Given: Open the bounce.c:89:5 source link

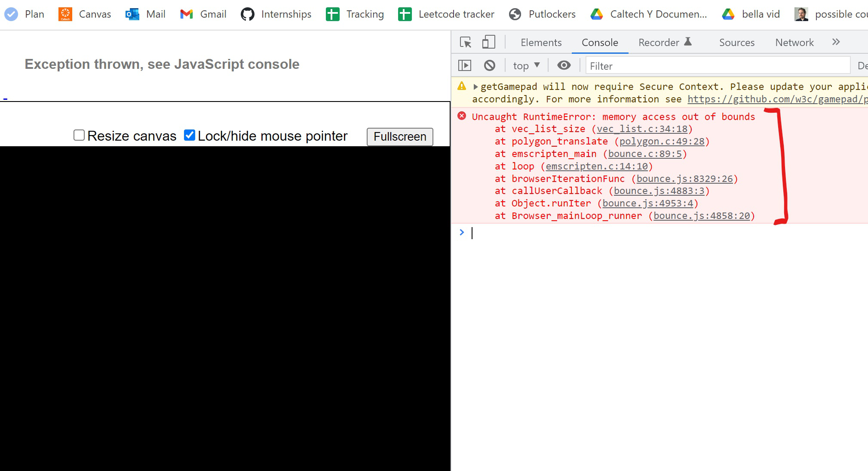Looking at the screenshot, I should click(644, 154).
